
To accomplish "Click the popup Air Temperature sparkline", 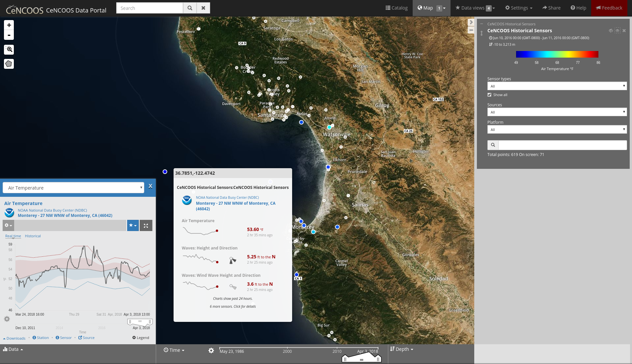I will [x=201, y=231].
